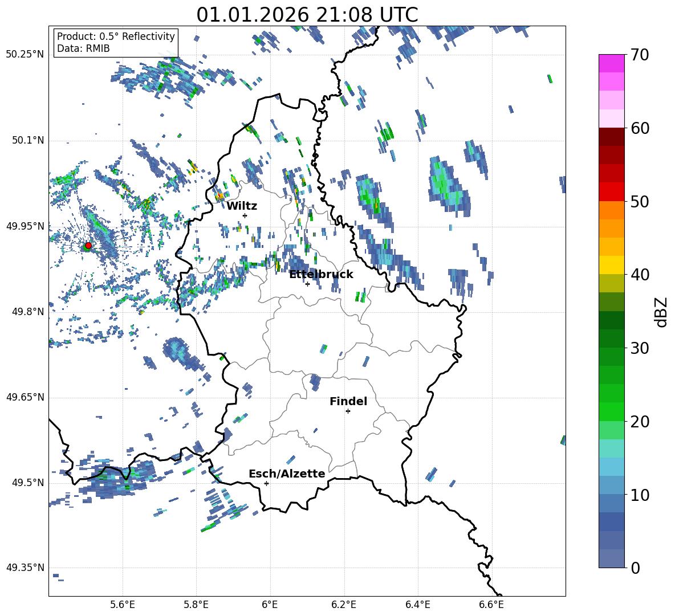Click the Esch/Alzette city label
Viewport: 675px width, 616px height.
click(x=287, y=474)
